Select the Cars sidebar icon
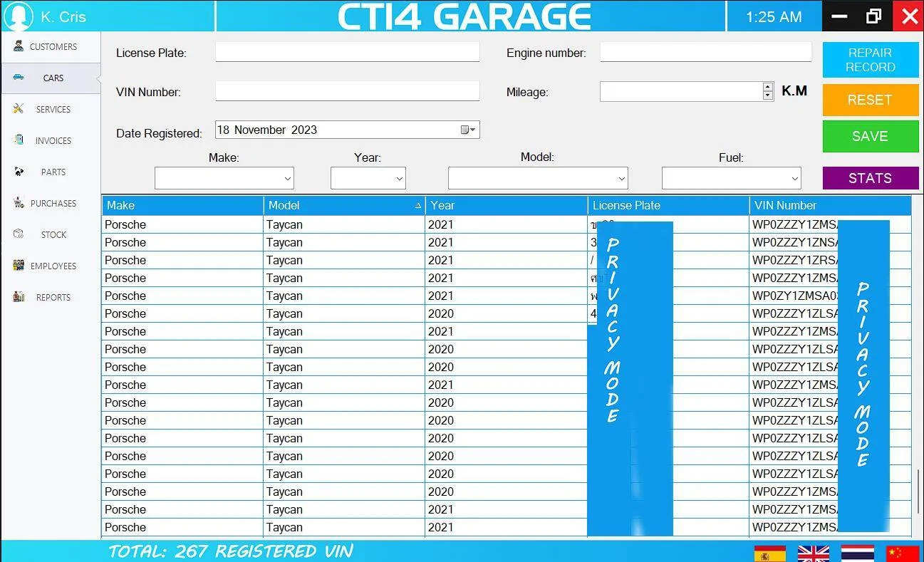This screenshot has height=562, width=924. point(19,77)
